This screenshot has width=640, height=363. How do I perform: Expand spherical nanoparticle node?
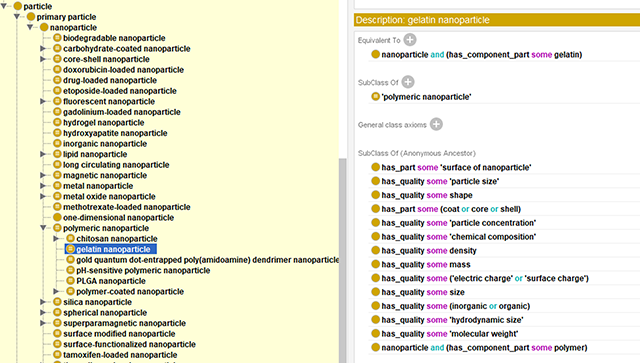pos(43,312)
